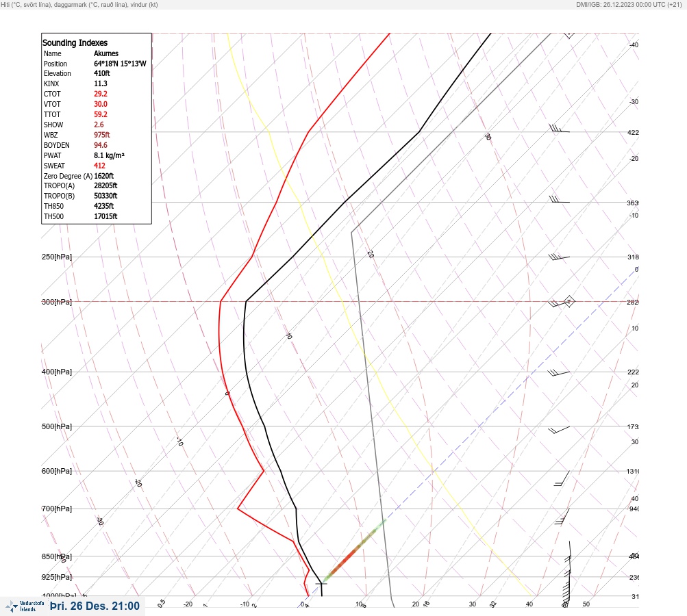Click the wind barb beside the 363 height label

[x=559, y=199]
